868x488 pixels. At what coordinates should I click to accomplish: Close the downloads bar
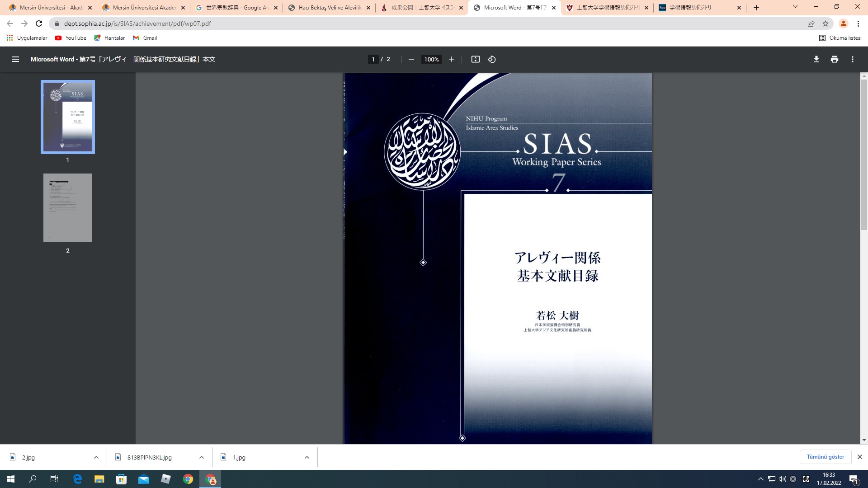859,457
